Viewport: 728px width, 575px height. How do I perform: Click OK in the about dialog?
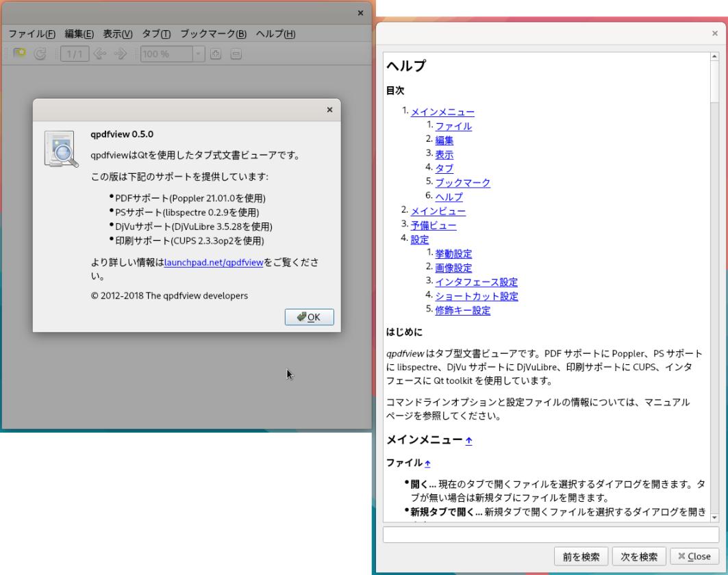[x=310, y=317]
